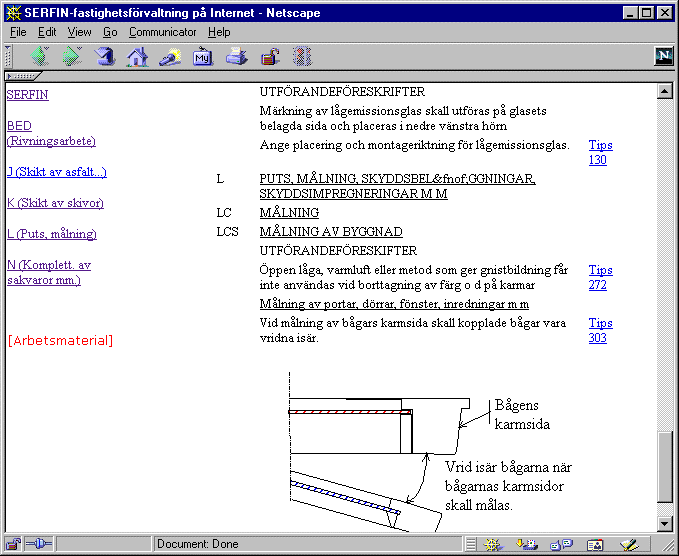Open the L (Puts, målning) link
The width and height of the screenshot is (679, 556).
coord(52,234)
